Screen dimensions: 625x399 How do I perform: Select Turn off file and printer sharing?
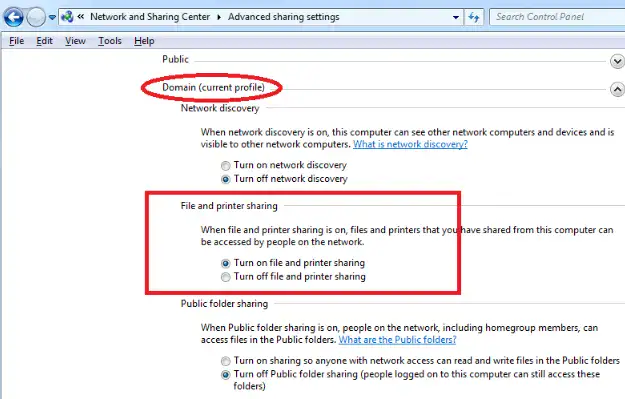click(226, 277)
